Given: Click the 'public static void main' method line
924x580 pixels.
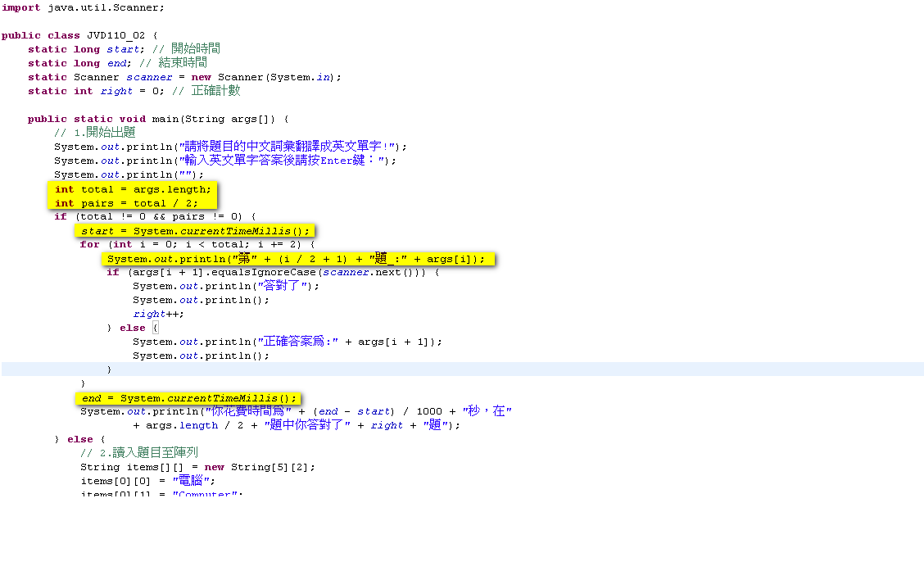Looking at the screenshot, I should [x=158, y=119].
